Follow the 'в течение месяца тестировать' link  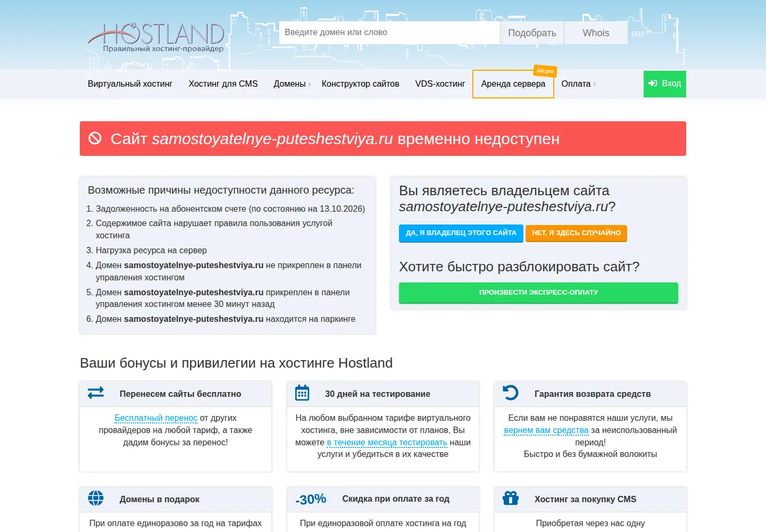(387, 443)
